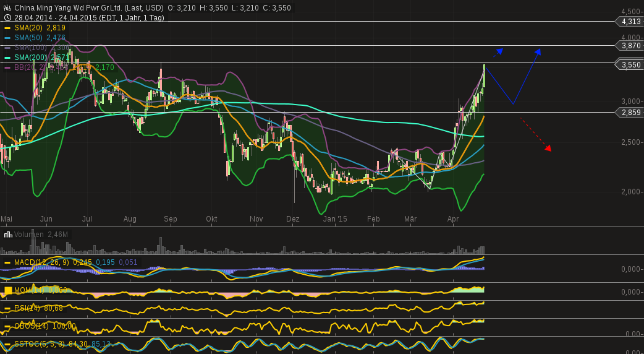Select the 3,550 current price tag
644x354 pixels.
pyautogui.click(x=630, y=64)
